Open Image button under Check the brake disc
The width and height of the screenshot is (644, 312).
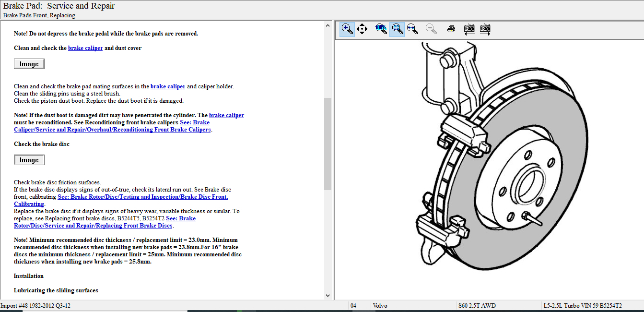pos(29,160)
